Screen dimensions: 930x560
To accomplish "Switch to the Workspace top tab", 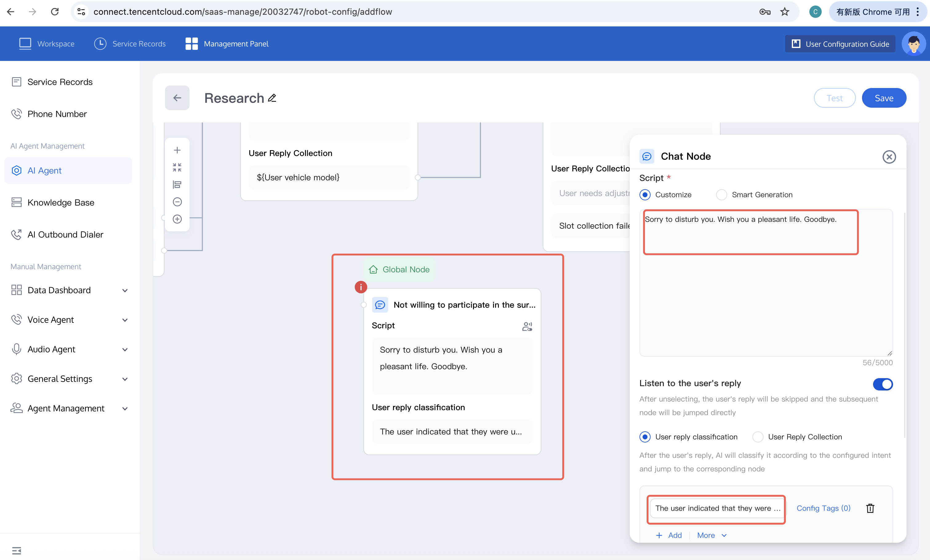I will point(47,44).
